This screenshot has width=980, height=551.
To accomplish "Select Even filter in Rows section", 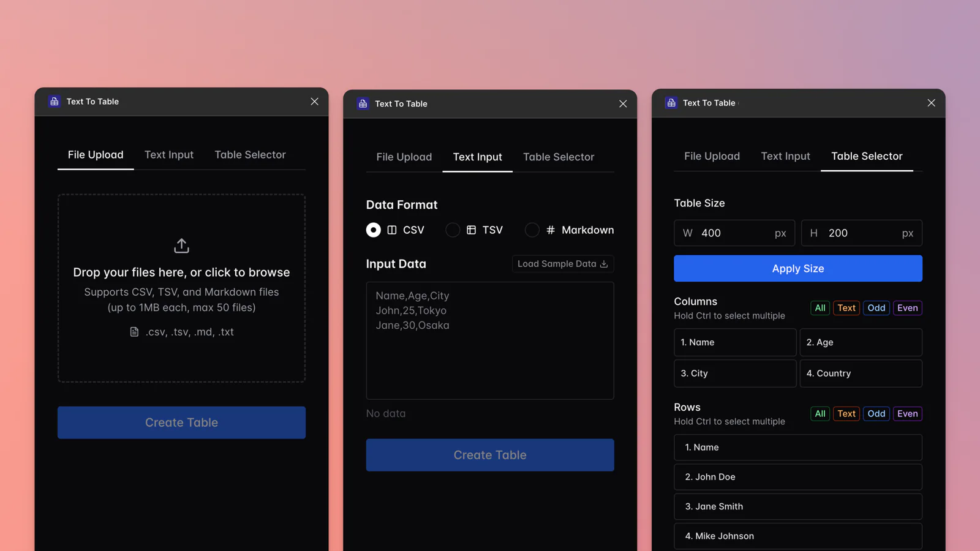I will 907,414.
